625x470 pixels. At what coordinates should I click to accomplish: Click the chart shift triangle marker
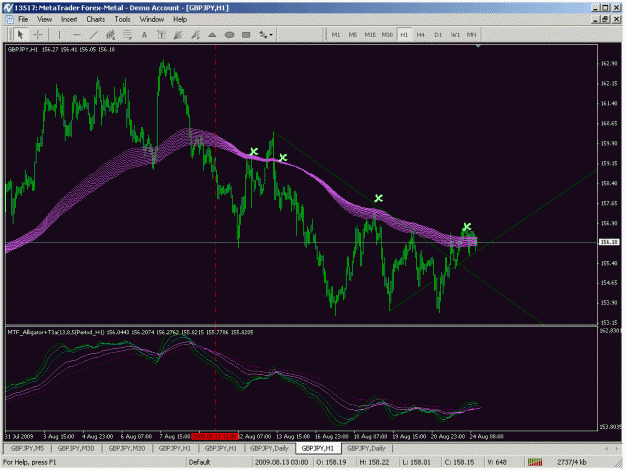pos(478,46)
